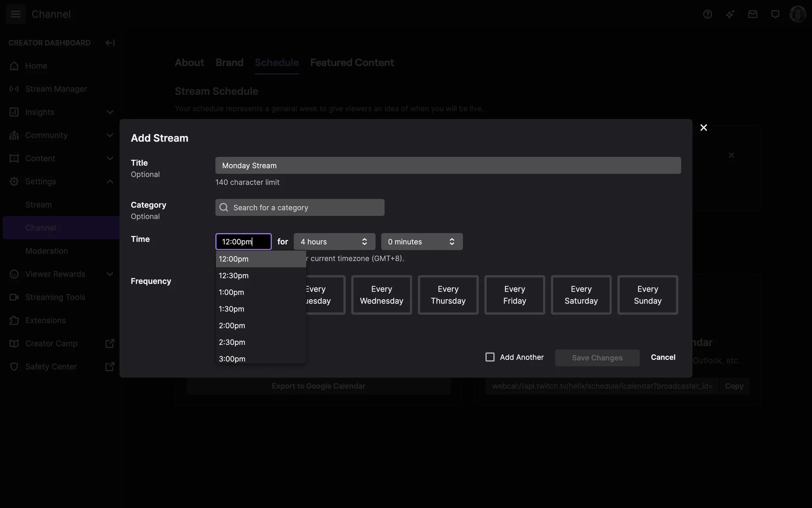Switch to the Brand tab

(x=229, y=63)
